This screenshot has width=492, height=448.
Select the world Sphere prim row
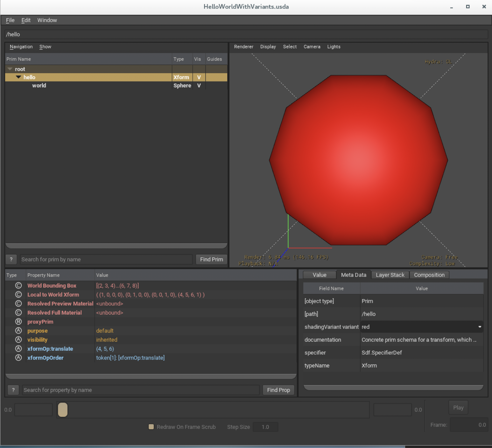pos(116,86)
